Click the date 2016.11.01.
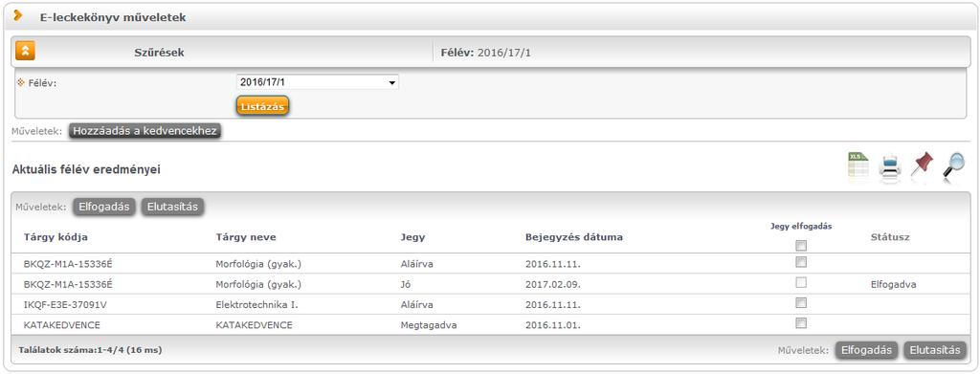The width and height of the screenshot is (980, 374). (x=554, y=325)
